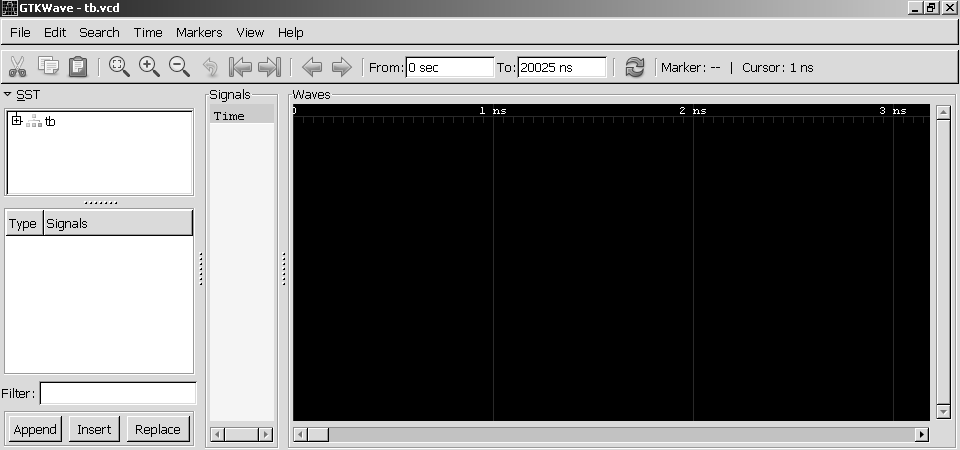Click the Paste clipboard icon
Viewport: 960px width, 450px height.
(78, 67)
